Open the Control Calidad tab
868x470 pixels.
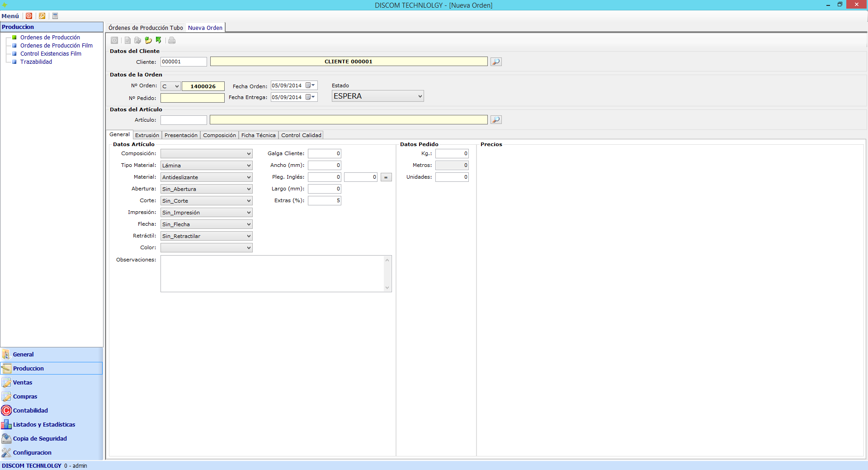301,135
